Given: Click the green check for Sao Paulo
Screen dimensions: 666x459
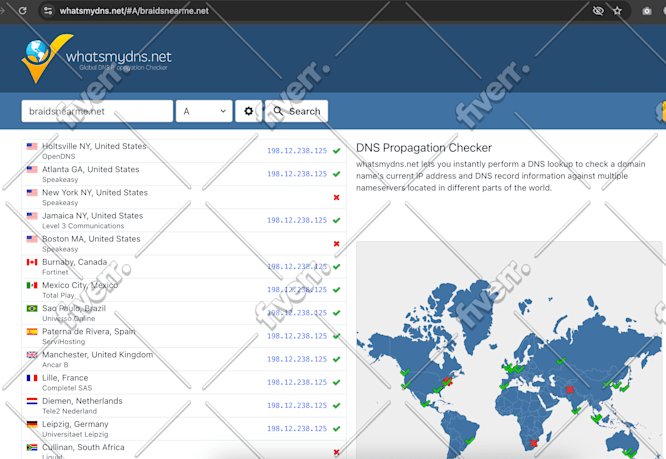Looking at the screenshot, I should pyautogui.click(x=336, y=313).
